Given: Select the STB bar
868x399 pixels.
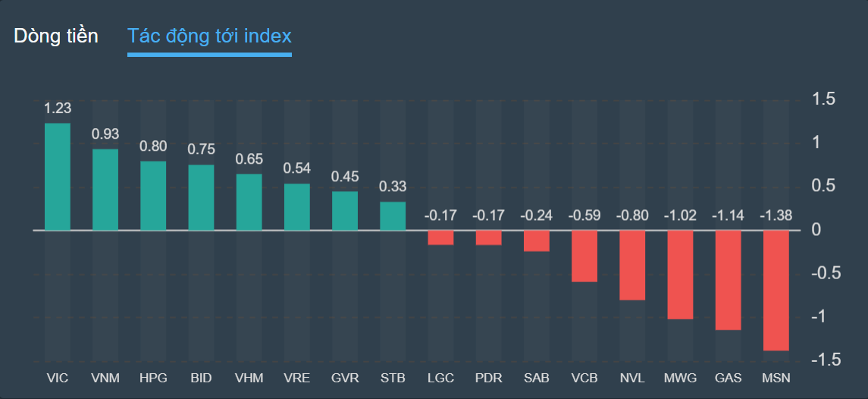Looking at the screenshot, I should 393,215.
